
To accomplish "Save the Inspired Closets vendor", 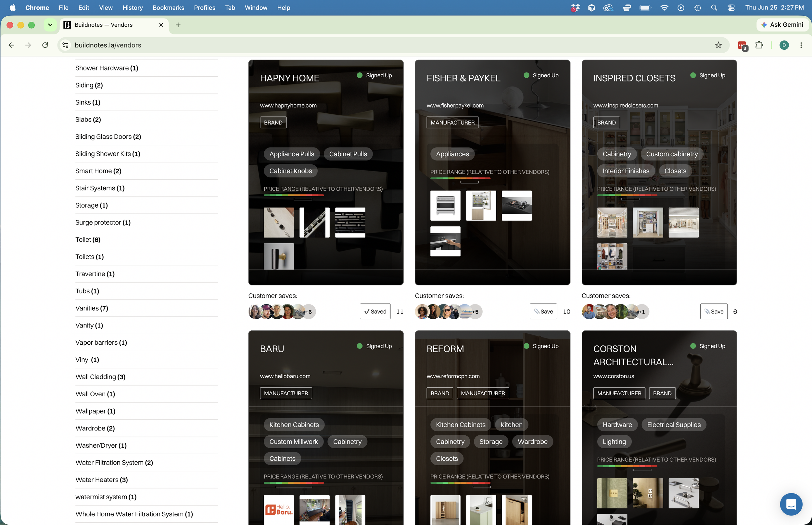I will pos(714,311).
